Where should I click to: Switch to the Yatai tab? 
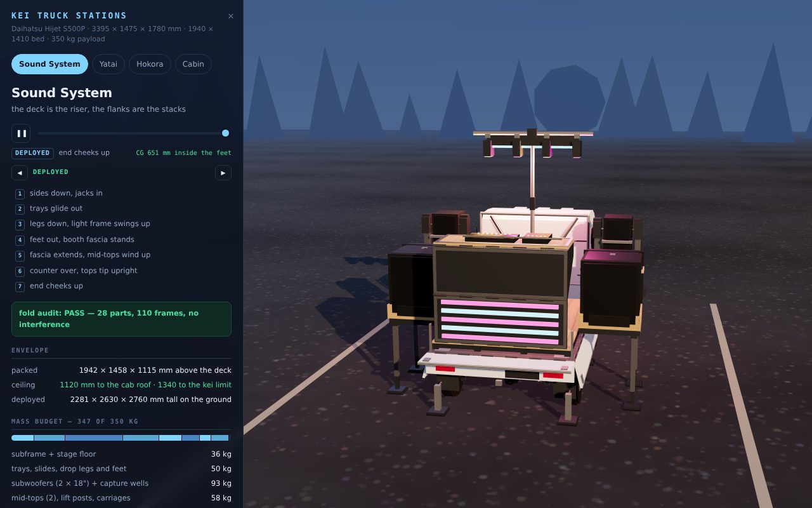(x=108, y=64)
